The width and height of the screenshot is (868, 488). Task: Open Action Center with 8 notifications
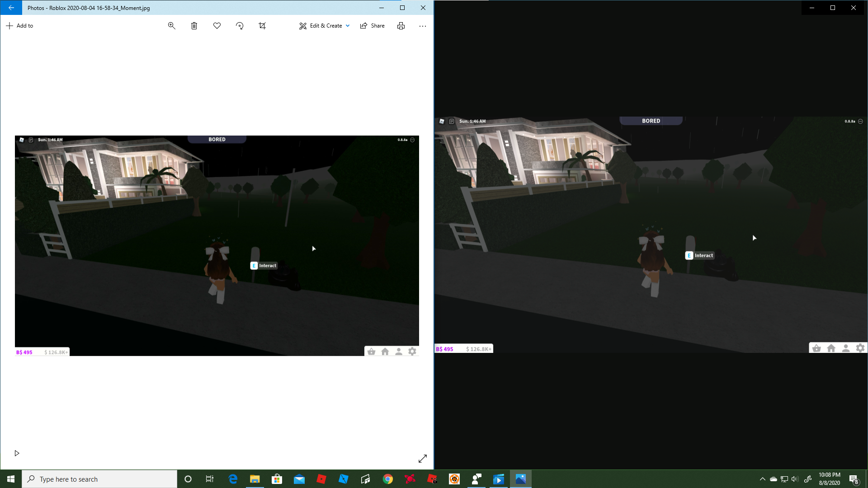[x=854, y=479]
